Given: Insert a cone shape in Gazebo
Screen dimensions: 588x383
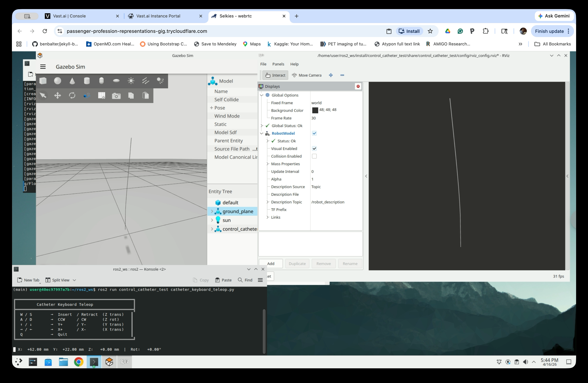Looking at the screenshot, I should pyautogui.click(x=72, y=81).
